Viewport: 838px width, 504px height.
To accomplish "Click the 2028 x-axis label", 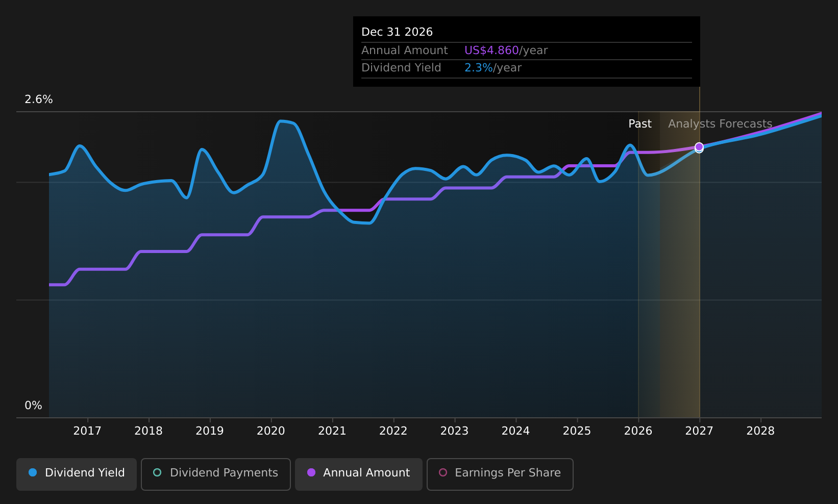I will pyautogui.click(x=760, y=431).
